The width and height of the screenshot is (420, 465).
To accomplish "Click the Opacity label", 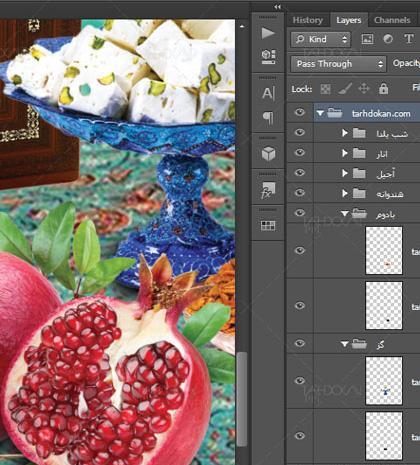I will pos(406,63).
